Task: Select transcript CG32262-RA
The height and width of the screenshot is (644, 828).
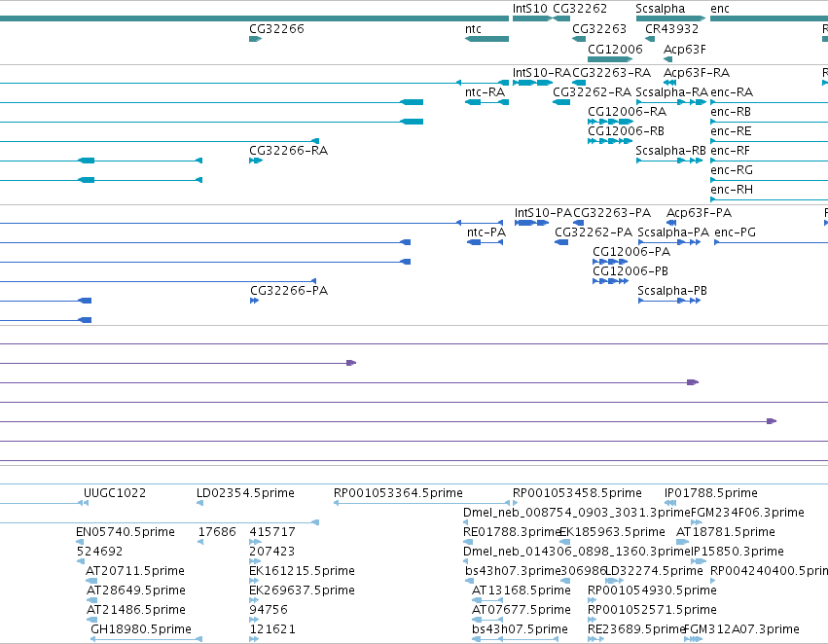Action: tap(592, 91)
